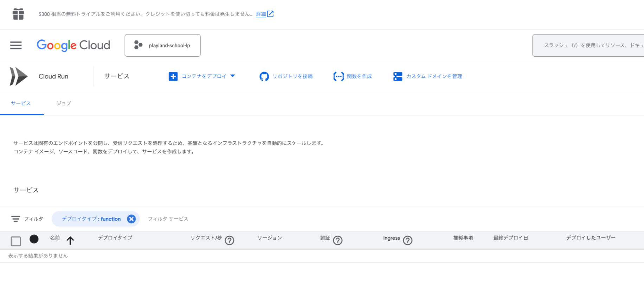The height and width of the screenshot is (286, 644).
Task: Open help icon beside リクエスト/秒
Action: tap(230, 240)
